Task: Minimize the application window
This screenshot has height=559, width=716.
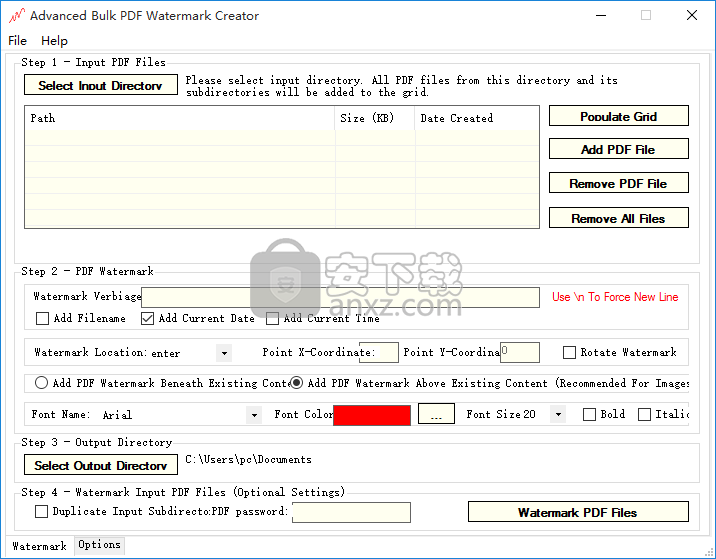Action: [601, 16]
